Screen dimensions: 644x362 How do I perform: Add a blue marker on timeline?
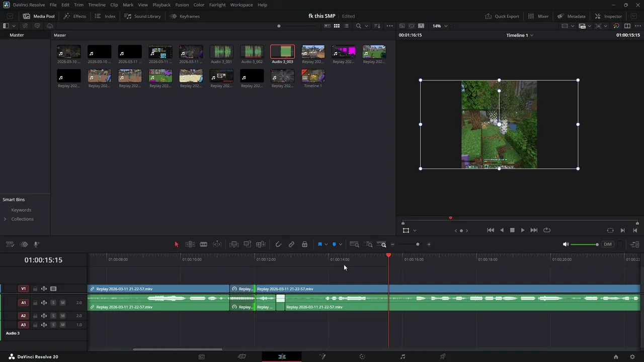(x=334, y=244)
